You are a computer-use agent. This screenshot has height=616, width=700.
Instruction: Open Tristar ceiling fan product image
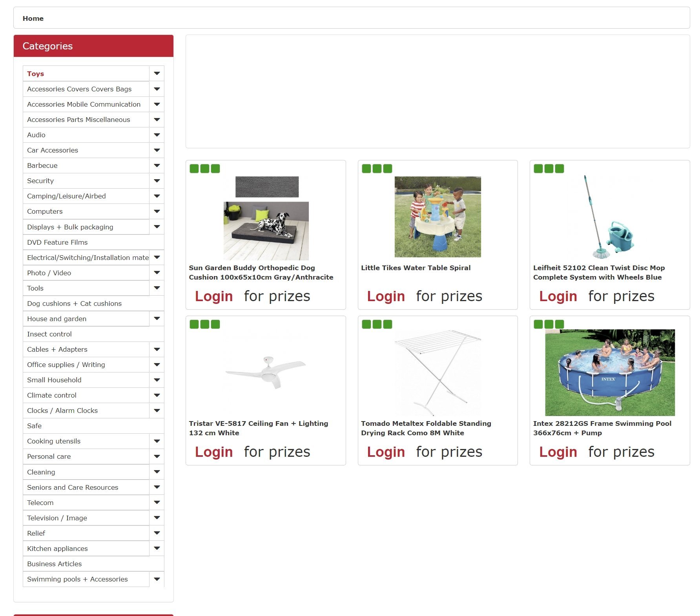click(x=266, y=373)
